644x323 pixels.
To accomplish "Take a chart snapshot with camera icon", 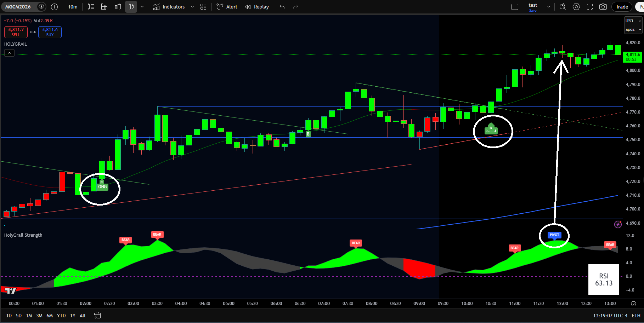I will click(x=603, y=7).
